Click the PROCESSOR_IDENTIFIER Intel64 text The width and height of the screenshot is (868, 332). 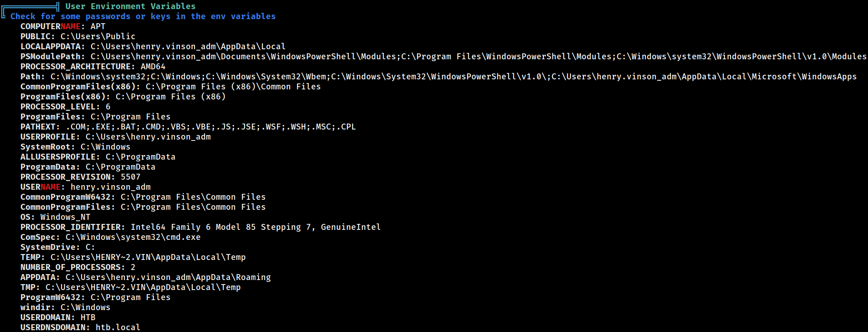pos(148,227)
